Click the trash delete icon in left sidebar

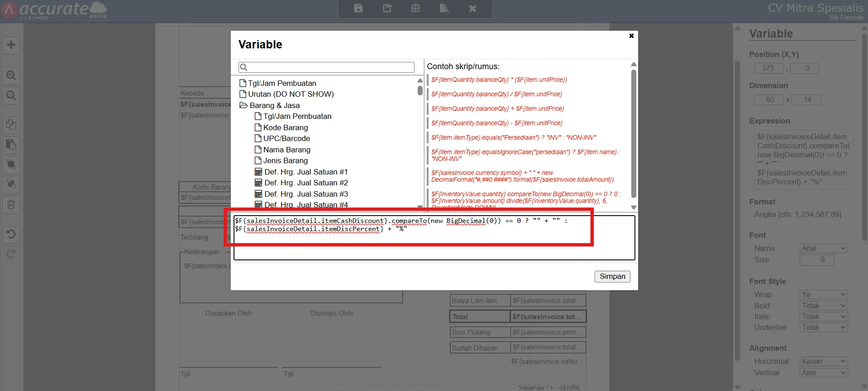11,204
